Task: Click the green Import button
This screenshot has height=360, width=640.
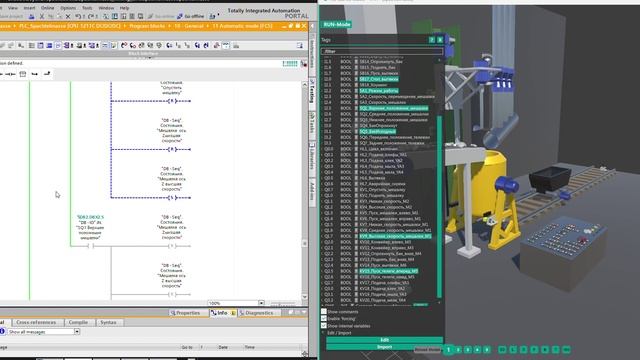Action: coord(384,347)
